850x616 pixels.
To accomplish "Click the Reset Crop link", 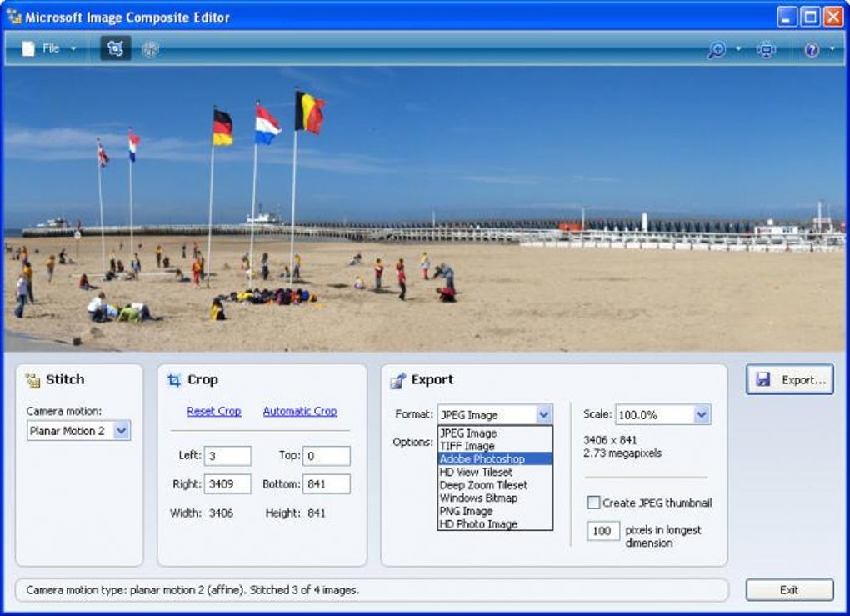I will point(214,411).
